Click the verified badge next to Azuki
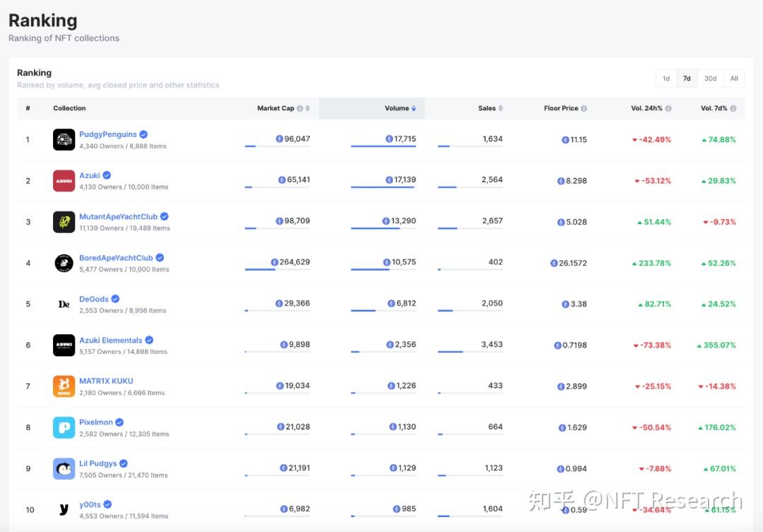 pyautogui.click(x=107, y=175)
